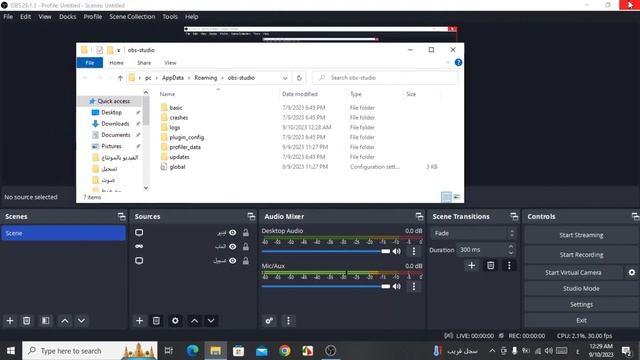Image resolution: width=640 pixels, height=360 pixels.
Task: Open OBS Settings button
Action: [x=581, y=304]
